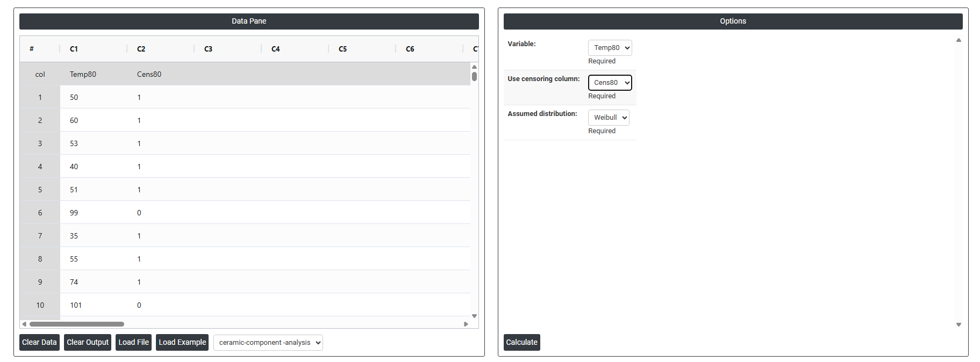980x362 pixels.
Task: Click the data table scroll down arrow
Action: (x=474, y=316)
